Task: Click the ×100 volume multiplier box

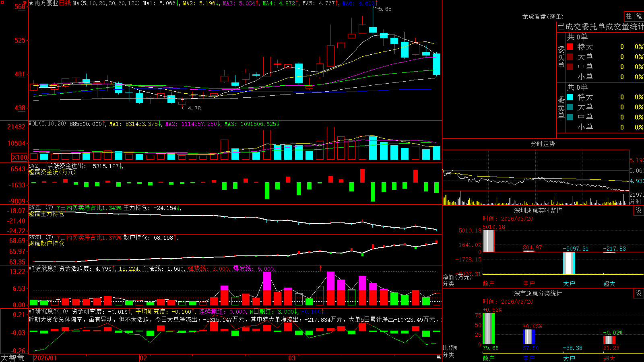Action: point(19,157)
